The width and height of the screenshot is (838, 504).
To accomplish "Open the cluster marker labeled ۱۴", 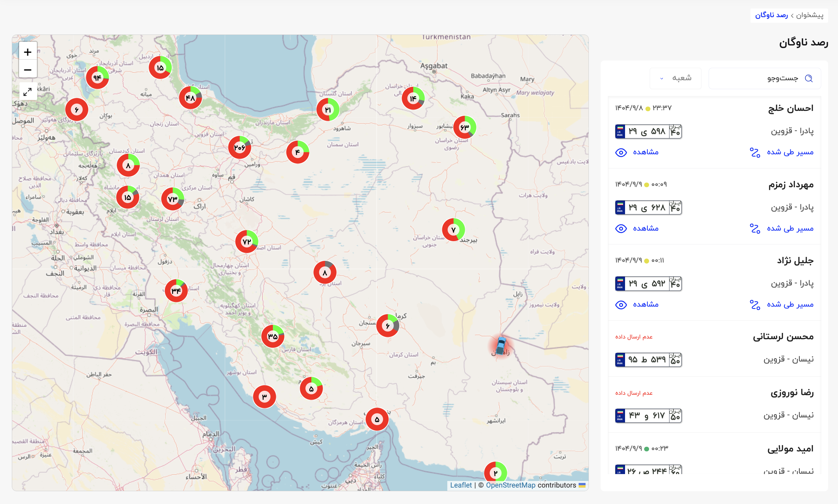I will click(x=413, y=98).
